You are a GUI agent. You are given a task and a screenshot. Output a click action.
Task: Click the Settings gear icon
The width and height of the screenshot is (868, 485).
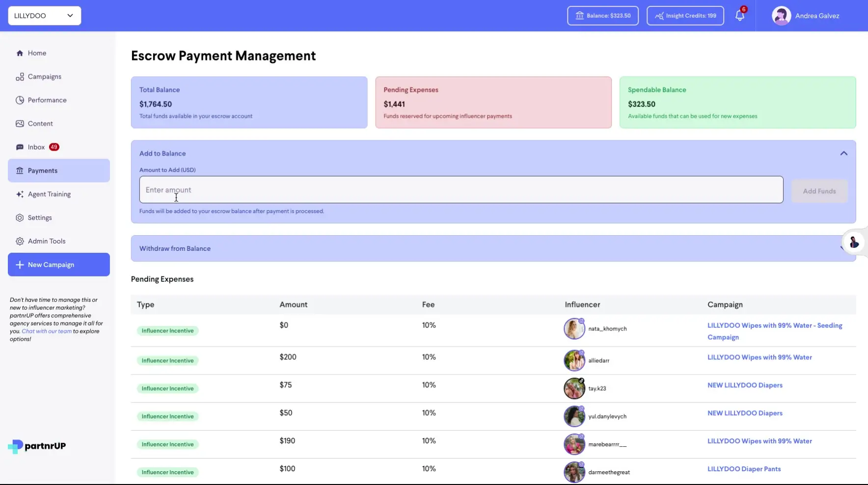pos(20,217)
